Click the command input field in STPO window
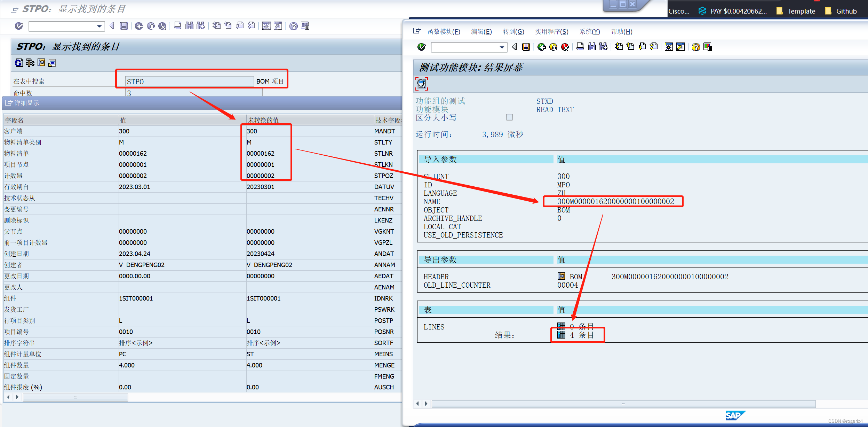This screenshot has height=427, width=868. tap(66, 26)
